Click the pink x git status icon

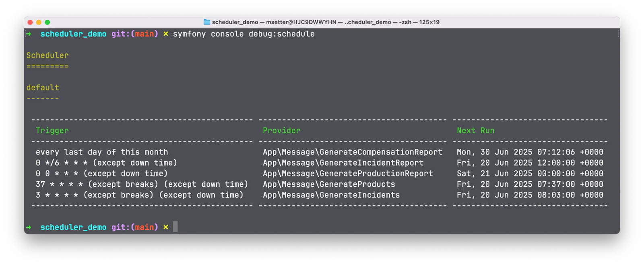click(x=165, y=34)
